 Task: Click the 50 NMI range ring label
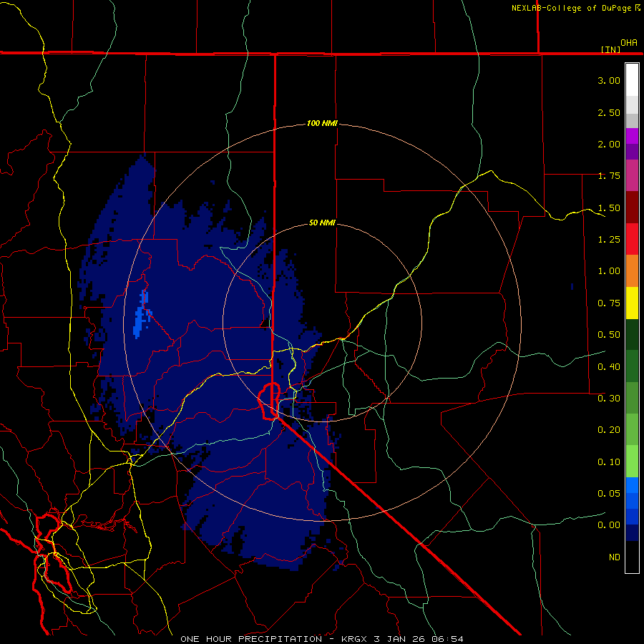322,223
